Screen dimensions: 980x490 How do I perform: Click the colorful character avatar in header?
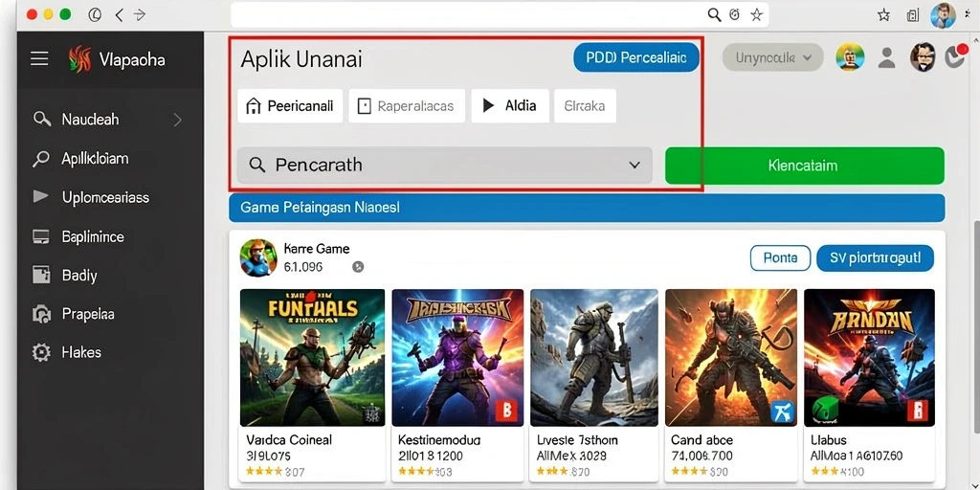pos(850,58)
